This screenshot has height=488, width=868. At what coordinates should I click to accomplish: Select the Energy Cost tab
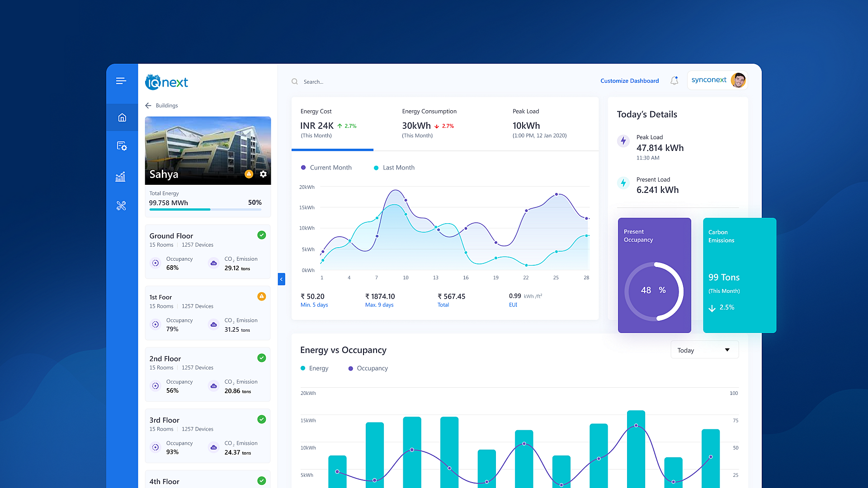332,123
